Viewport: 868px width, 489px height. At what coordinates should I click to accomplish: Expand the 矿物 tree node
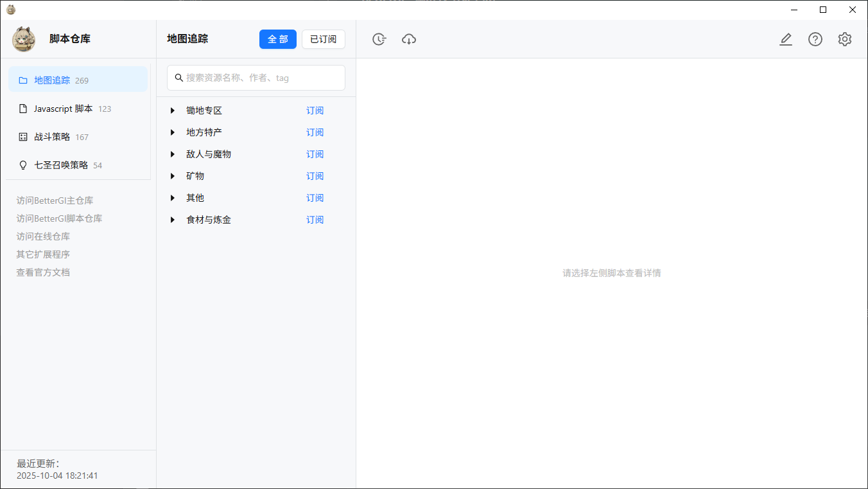pyautogui.click(x=173, y=176)
